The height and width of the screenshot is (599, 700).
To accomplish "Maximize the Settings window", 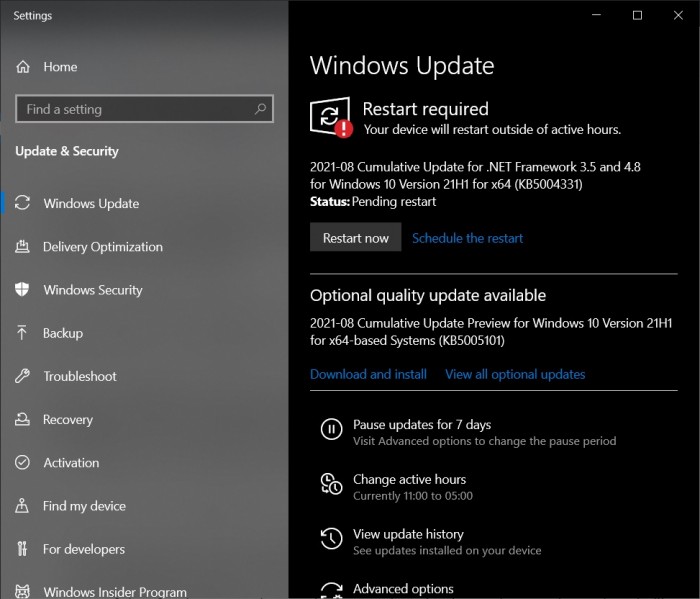I will coord(638,15).
